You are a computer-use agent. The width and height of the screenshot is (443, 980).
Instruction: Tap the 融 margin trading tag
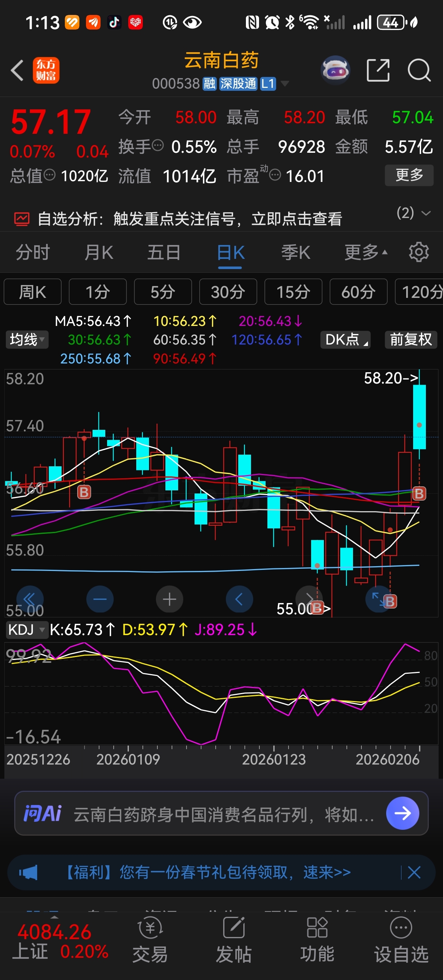[x=209, y=84]
